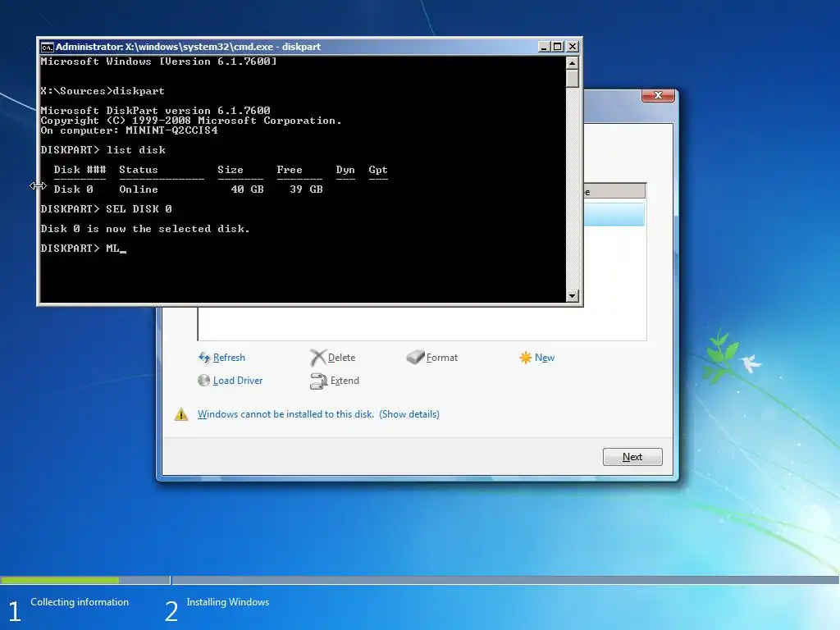This screenshot has height=630, width=840.
Task: Select the Format option
Action: (442, 358)
